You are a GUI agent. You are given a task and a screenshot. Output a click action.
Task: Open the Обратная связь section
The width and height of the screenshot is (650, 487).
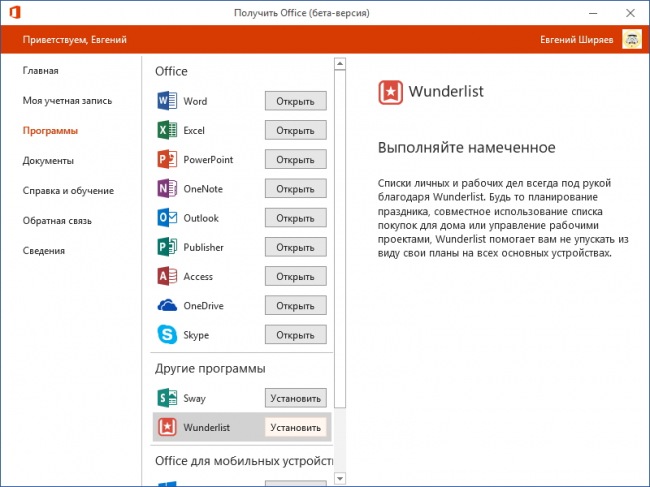(57, 220)
